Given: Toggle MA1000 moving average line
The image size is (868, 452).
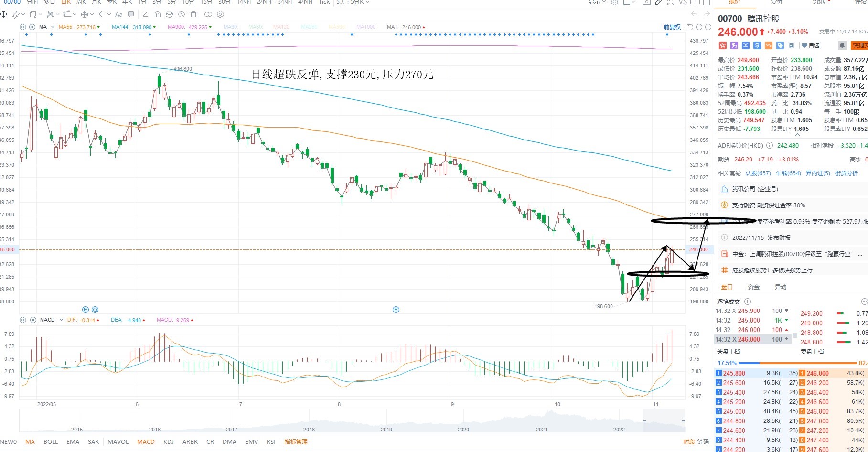Looking at the screenshot, I should [x=366, y=27].
